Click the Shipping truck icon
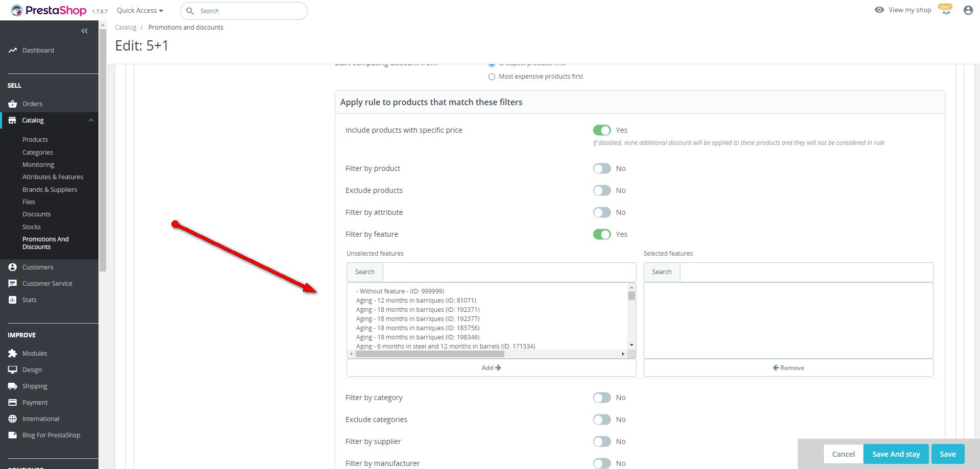Image resolution: width=980 pixels, height=469 pixels. (x=13, y=386)
